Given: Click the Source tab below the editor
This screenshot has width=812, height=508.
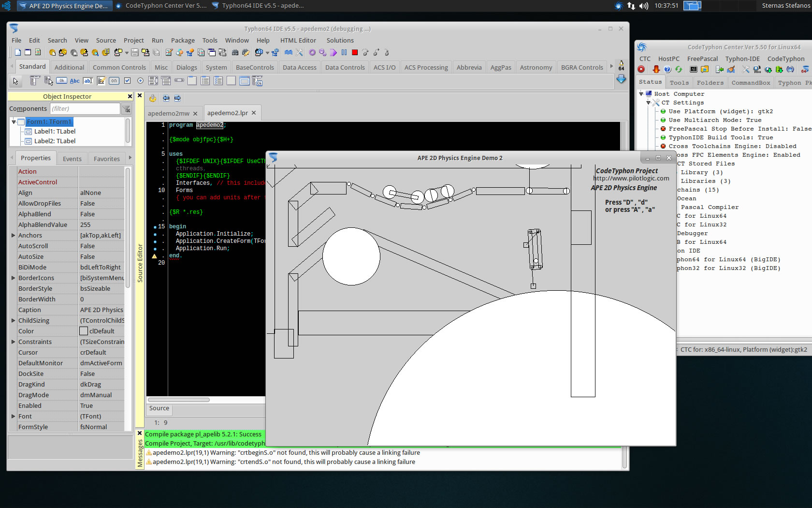Looking at the screenshot, I should click(159, 408).
